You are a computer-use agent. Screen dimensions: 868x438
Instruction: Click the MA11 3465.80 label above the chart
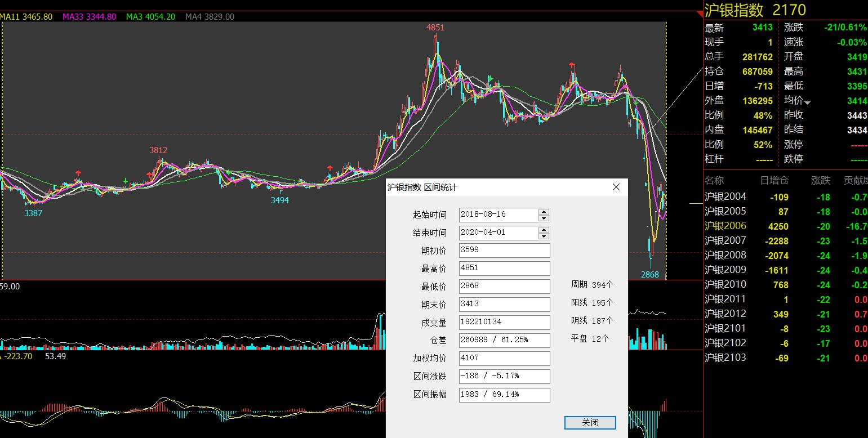(x=27, y=17)
